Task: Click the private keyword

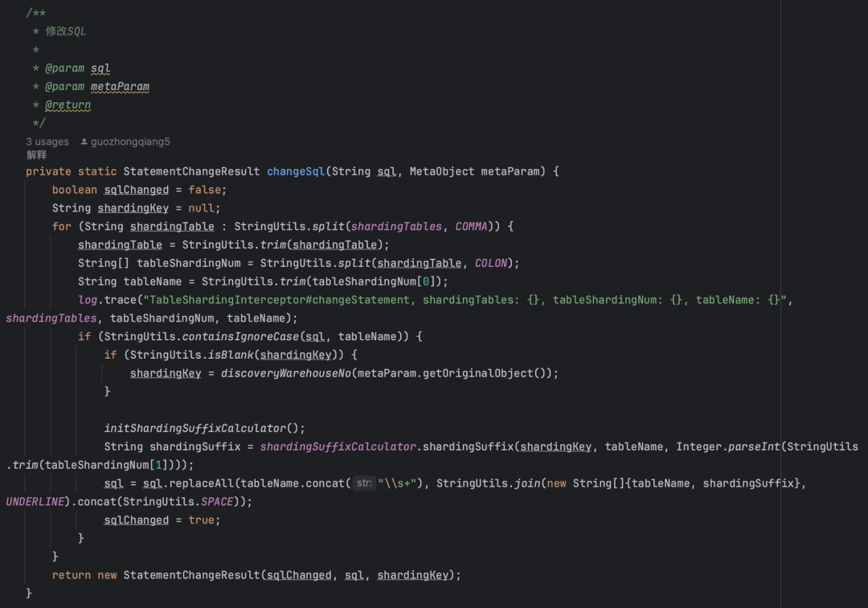Action: tap(49, 171)
